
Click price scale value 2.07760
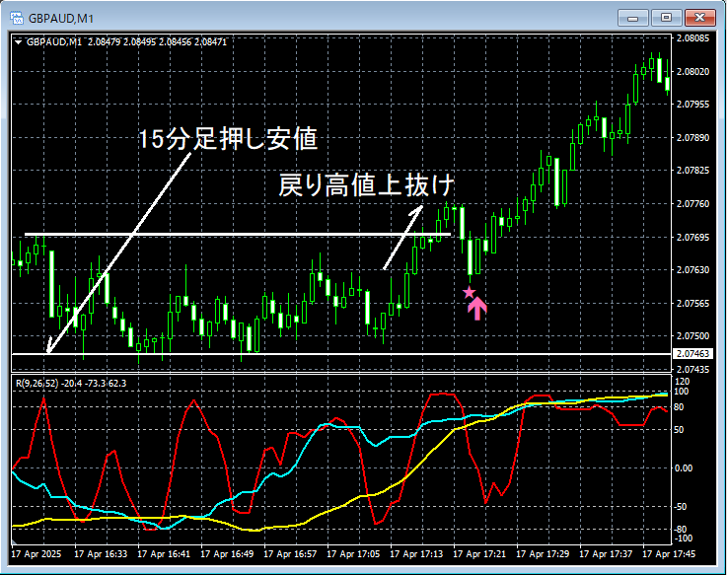click(693, 204)
